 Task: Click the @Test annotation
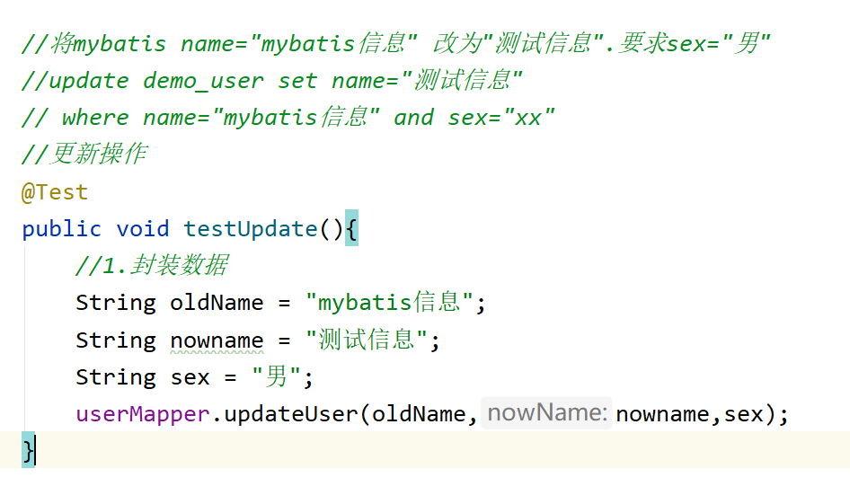tap(54, 192)
